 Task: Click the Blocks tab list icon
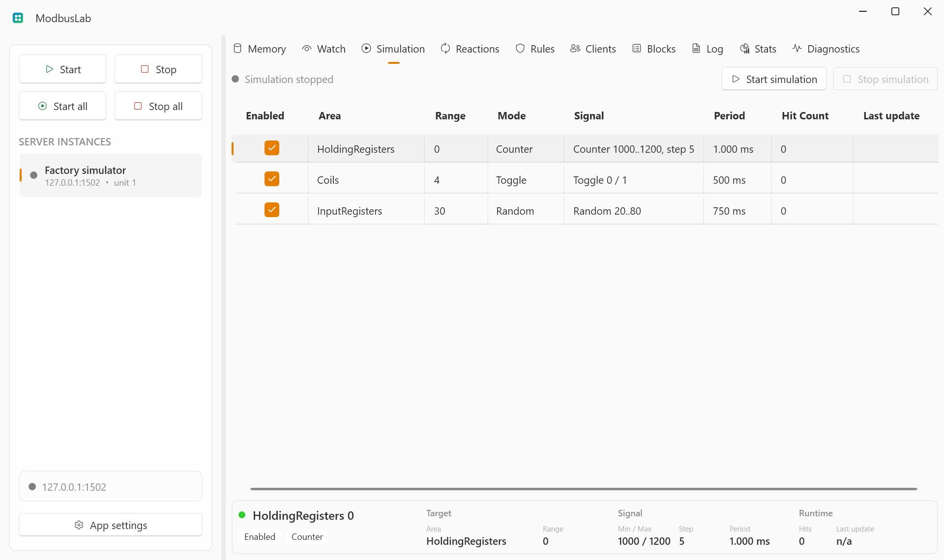coord(637,49)
